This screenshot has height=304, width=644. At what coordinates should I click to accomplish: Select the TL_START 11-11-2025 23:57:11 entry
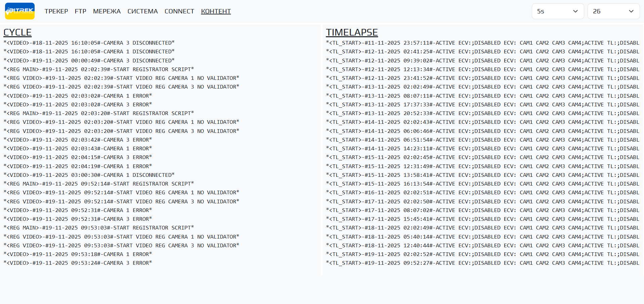tap(482, 43)
